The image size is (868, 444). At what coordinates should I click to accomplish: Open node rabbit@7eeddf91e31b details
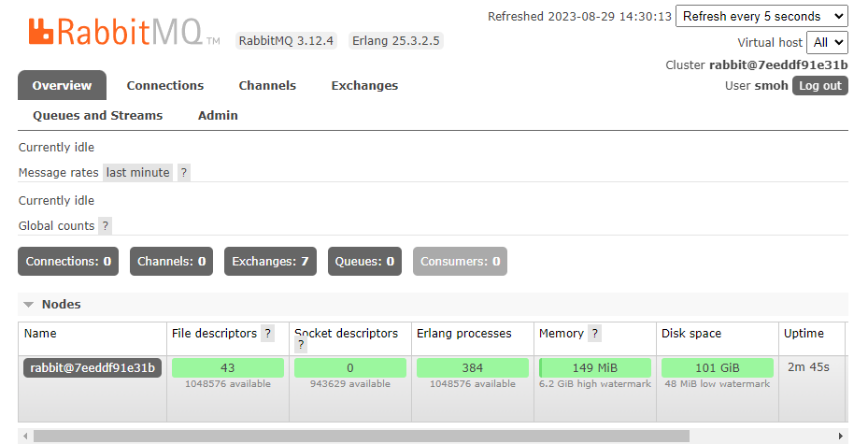point(92,367)
